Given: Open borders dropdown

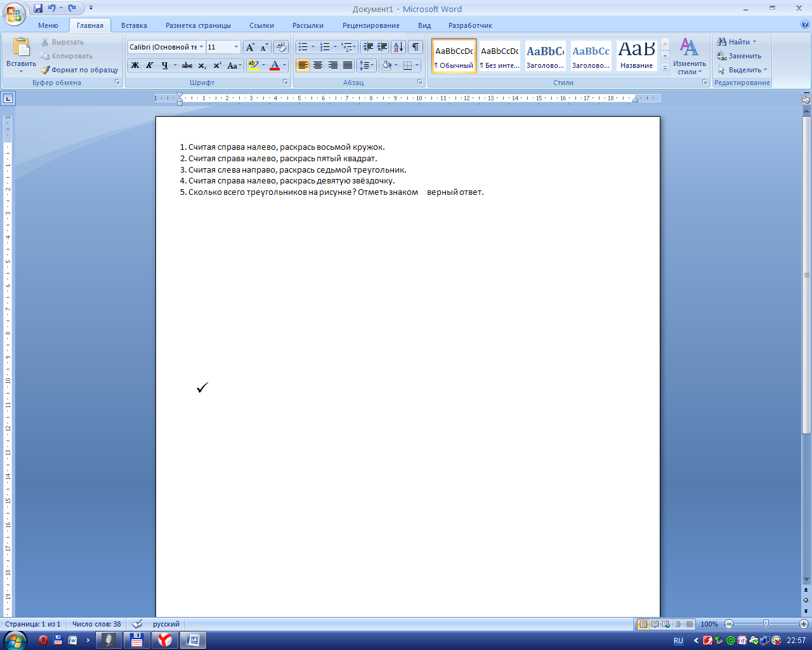Looking at the screenshot, I should [417, 65].
